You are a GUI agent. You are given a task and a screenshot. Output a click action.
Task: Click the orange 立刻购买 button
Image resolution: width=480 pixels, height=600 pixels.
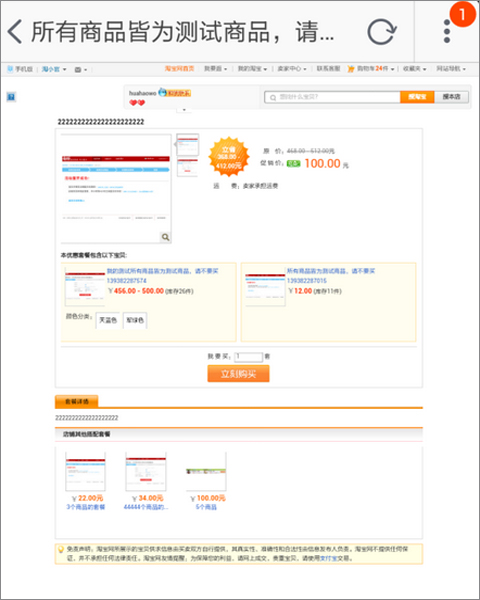tap(238, 373)
